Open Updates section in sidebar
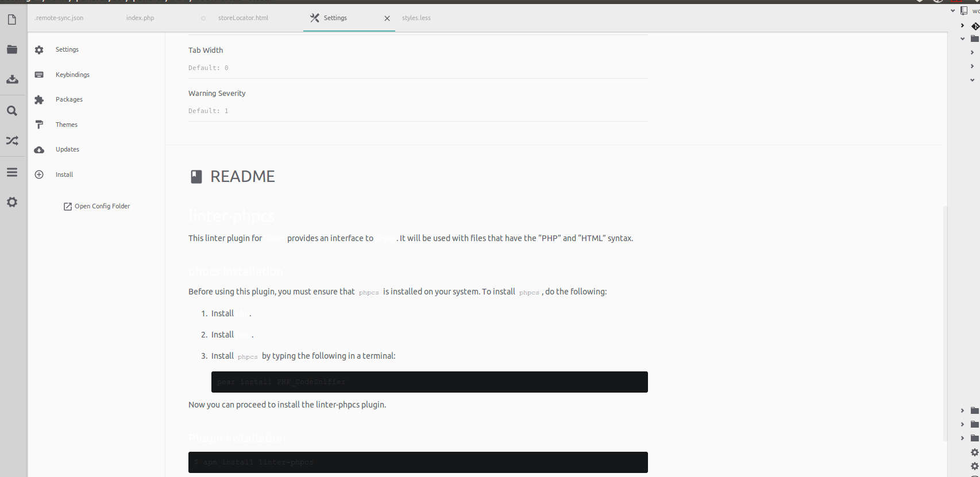Screen dimensions: 980x477 click(67, 150)
